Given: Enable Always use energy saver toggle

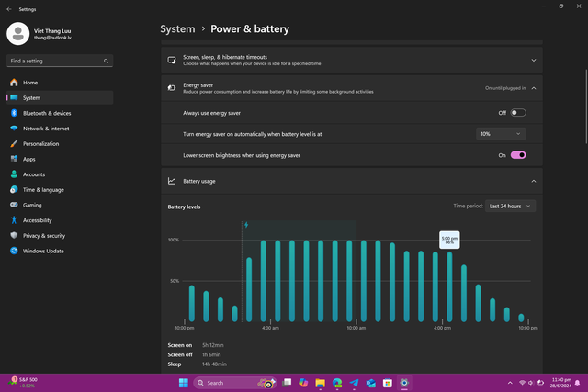Looking at the screenshot, I should [x=518, y=112].
